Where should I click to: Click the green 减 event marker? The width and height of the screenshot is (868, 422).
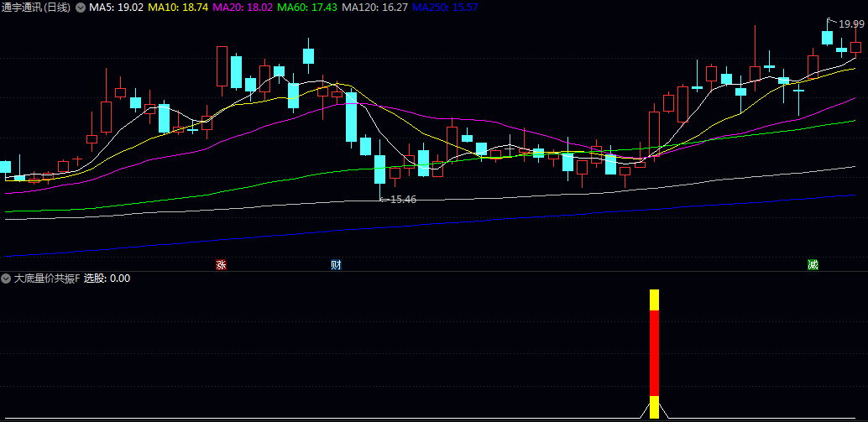(x=813, y=265)
